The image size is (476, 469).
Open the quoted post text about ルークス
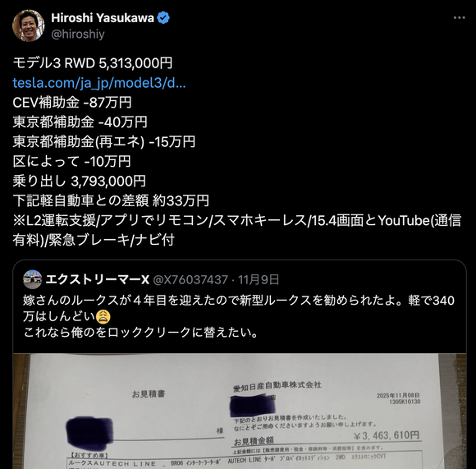(x=239, y=316)
